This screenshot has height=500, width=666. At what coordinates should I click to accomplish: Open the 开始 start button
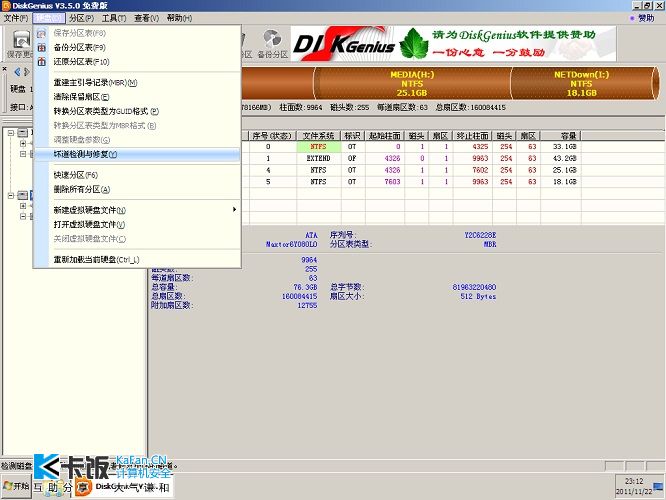point(16,486)
